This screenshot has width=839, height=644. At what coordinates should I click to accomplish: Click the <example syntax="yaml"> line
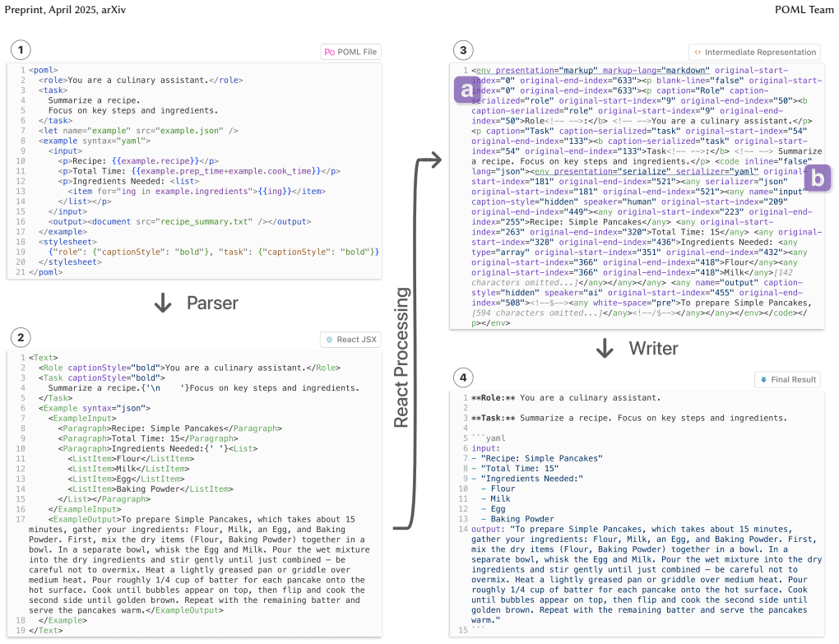coord(94,141)
